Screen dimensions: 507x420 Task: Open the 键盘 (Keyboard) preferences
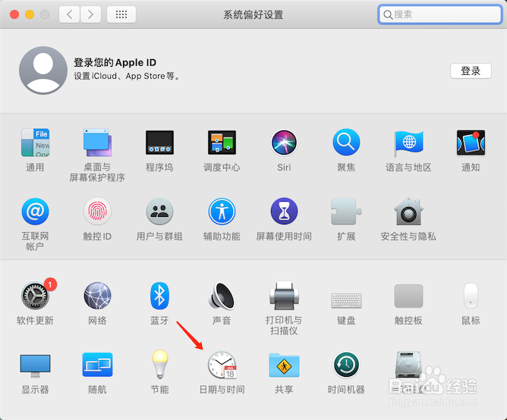[x=346, y=300]
